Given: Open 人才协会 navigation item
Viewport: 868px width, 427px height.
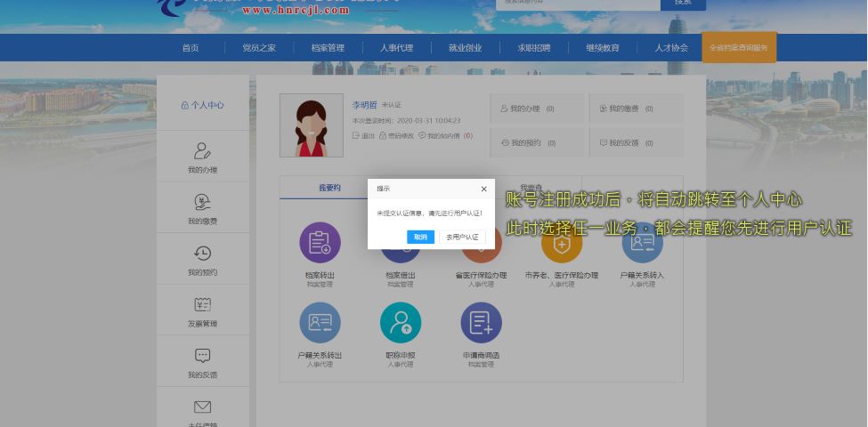Looking at the screenshot, I should point(671,48).
